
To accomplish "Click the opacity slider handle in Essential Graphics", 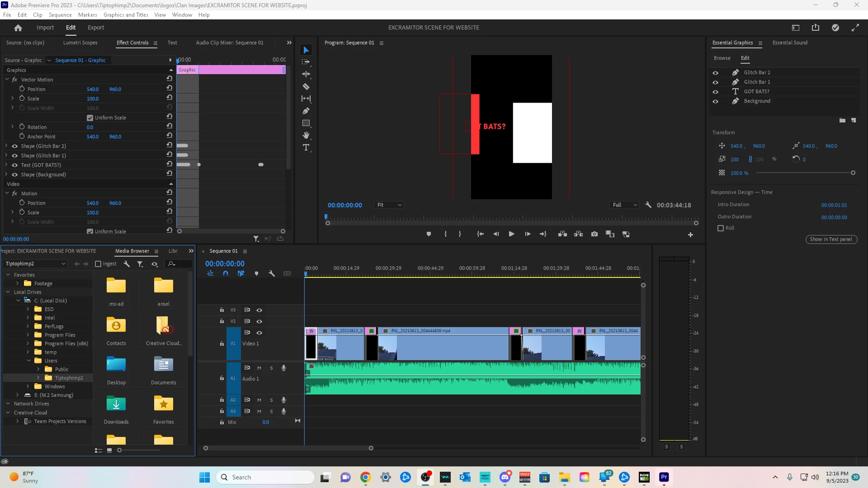I will (853, 173).
